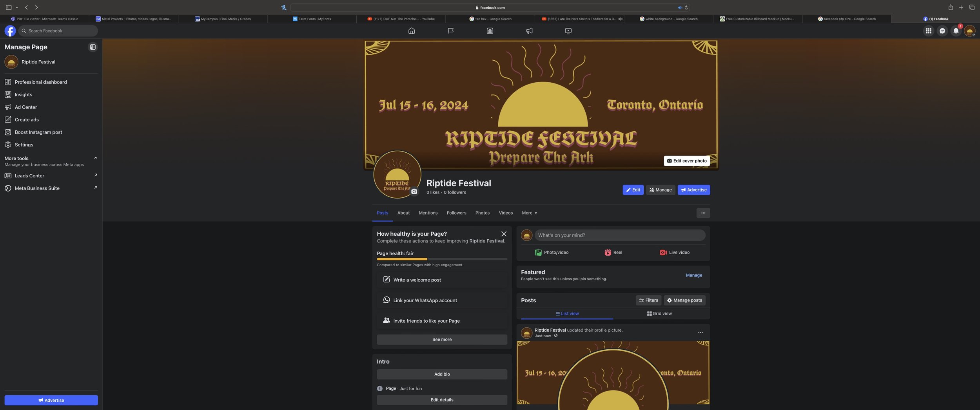This screenshot has width=980, height=410.
Task: Open Ad Center in sidebar
Action: click(x=51, y=107)
